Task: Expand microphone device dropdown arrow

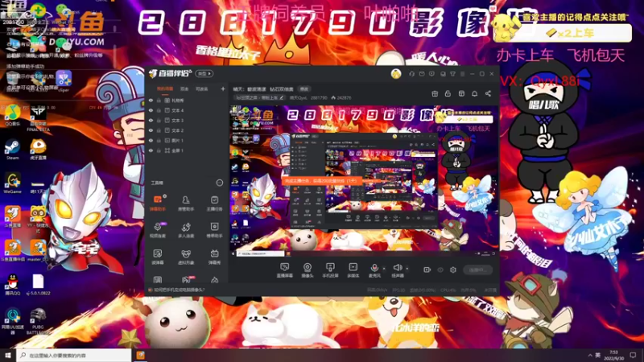Action: (x=384, y=269)
